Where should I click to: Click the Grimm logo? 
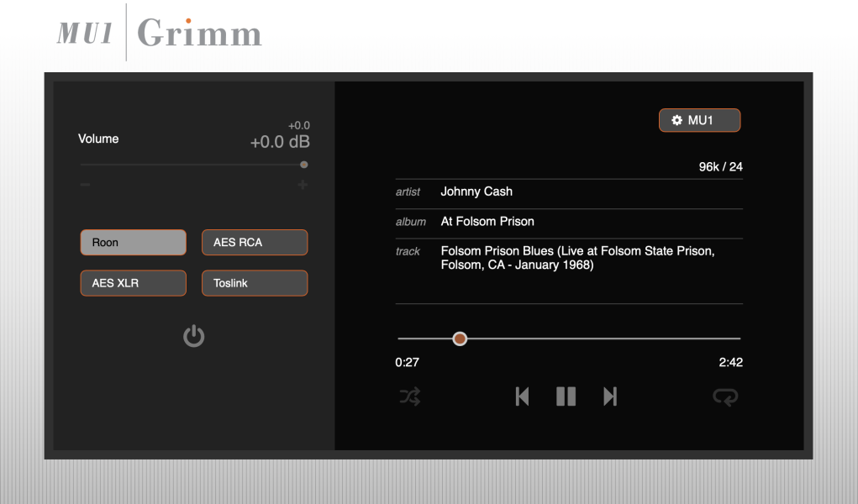[x=199, y=33]
